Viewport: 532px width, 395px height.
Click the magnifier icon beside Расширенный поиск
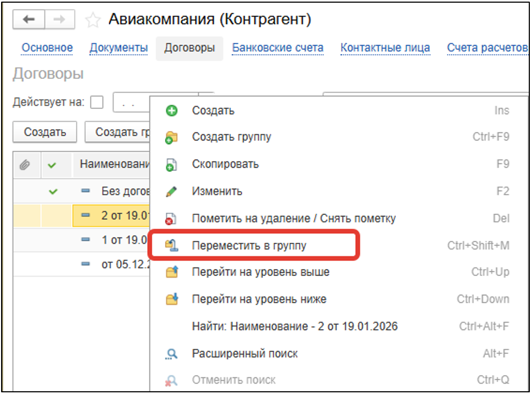point(171,354)
